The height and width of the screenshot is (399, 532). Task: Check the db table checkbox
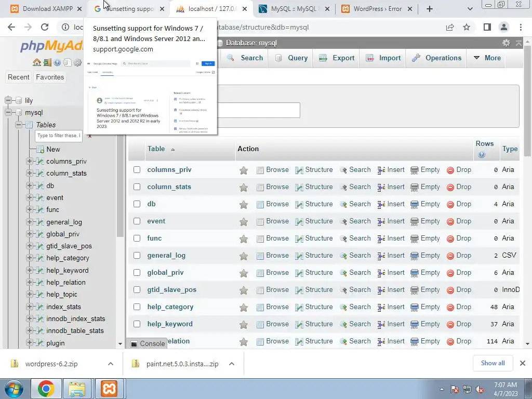[137, 204]
